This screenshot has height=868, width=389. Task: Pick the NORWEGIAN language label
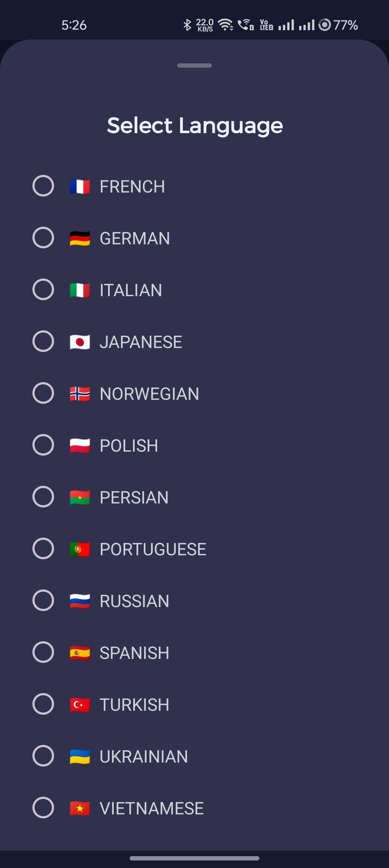click(149, 394)
